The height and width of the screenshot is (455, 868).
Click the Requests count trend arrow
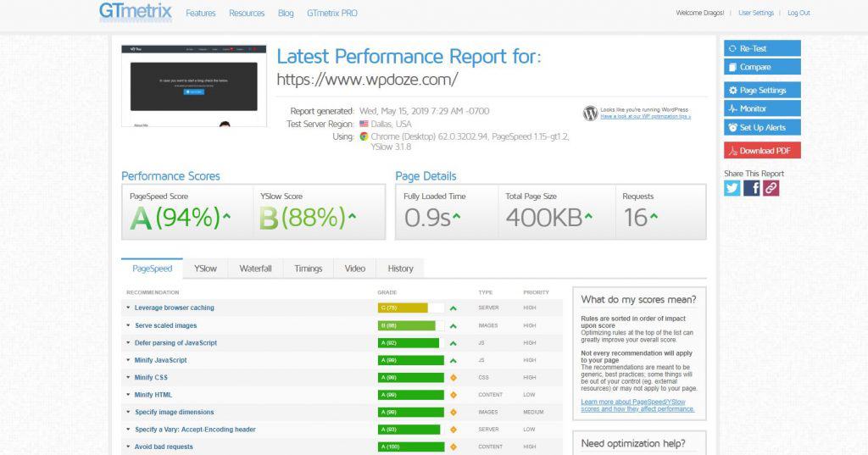click(x=654, y=216)
